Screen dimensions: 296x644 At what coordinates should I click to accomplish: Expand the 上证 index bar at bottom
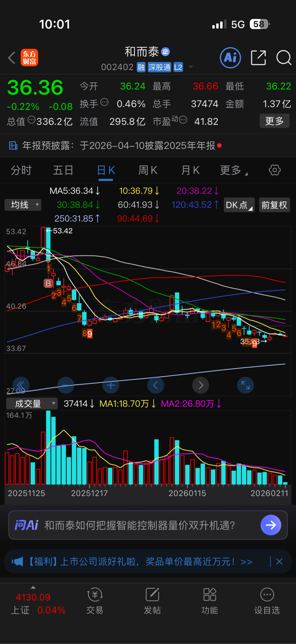34,587
